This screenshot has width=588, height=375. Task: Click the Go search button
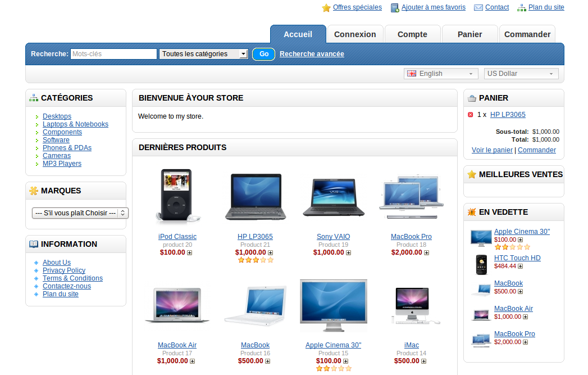click(x=264, y=54)
